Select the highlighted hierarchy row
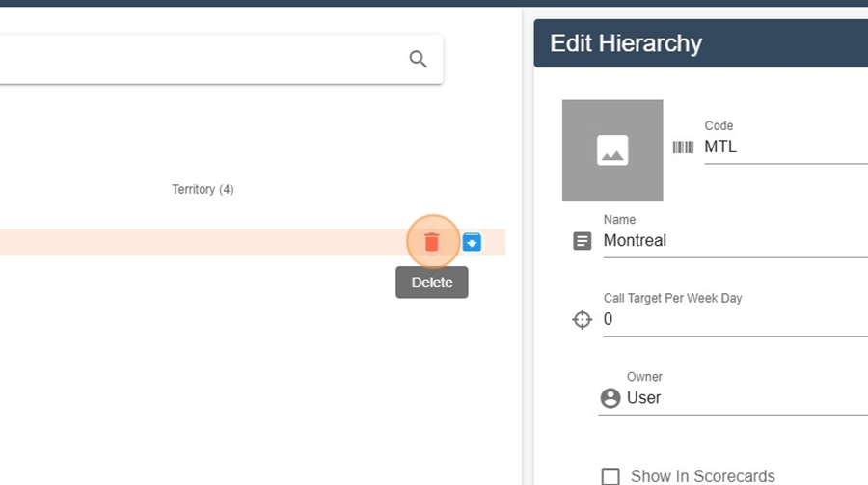 253,242
